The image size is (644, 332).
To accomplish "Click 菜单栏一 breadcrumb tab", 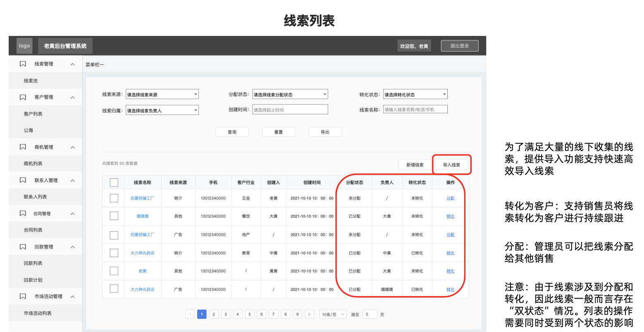I will tap(95, 64).
